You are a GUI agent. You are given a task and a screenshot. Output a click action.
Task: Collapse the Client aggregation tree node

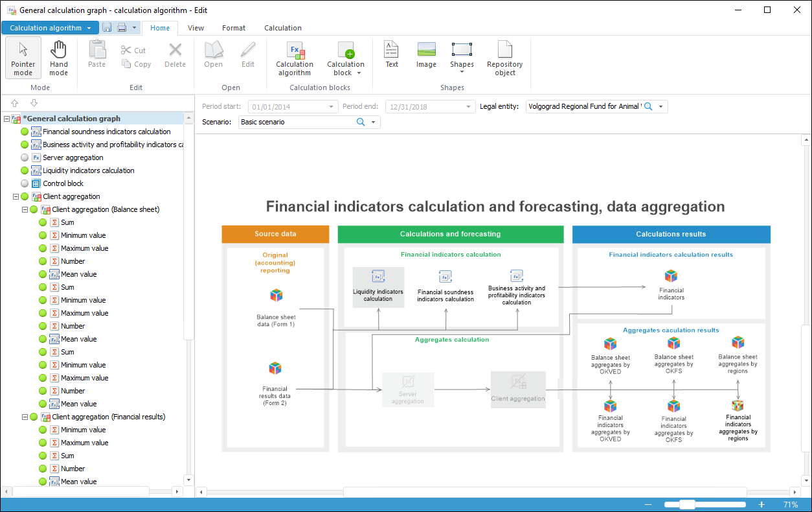(x=16, y=196)
